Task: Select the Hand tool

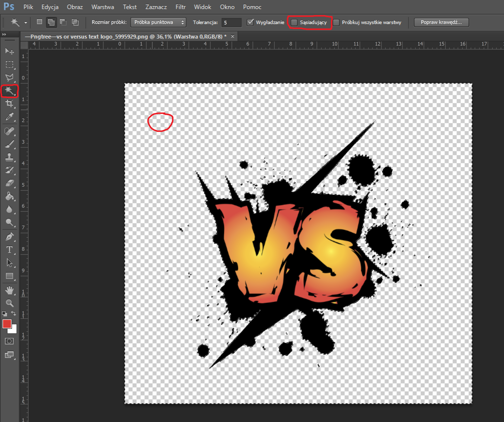Action: click(9, 290)
